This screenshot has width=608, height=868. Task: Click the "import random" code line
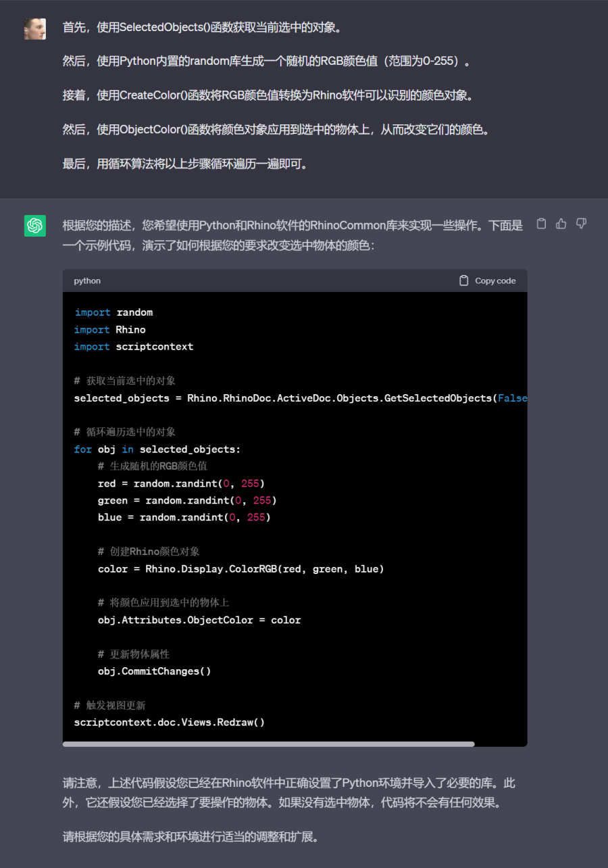(113, 312)
